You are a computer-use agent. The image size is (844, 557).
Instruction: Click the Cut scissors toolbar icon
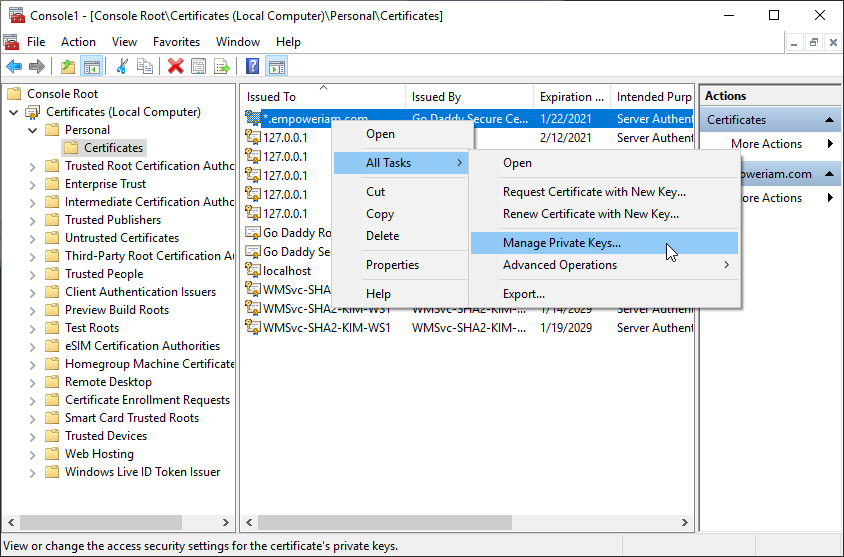click(x=122, y=67)
